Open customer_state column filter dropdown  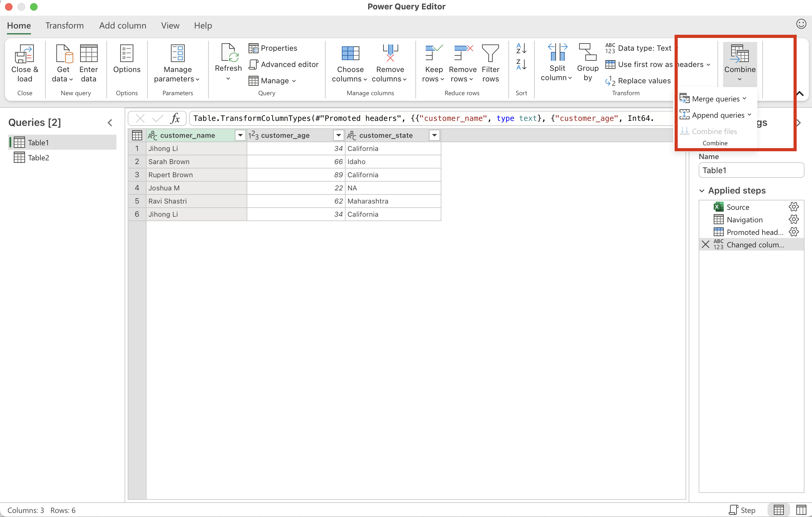(x=434, y=135)
